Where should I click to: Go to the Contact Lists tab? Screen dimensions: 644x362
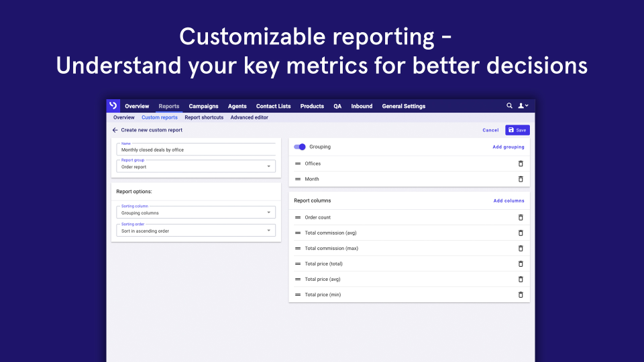273,106
